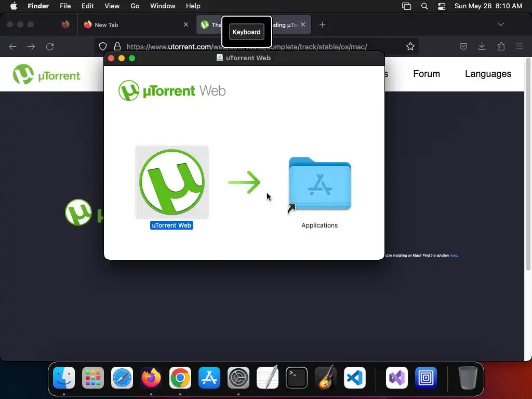Viewport: 532px width, 399px height.
Task: Open Visual Studio from the Dock
Action: [397, 378]
